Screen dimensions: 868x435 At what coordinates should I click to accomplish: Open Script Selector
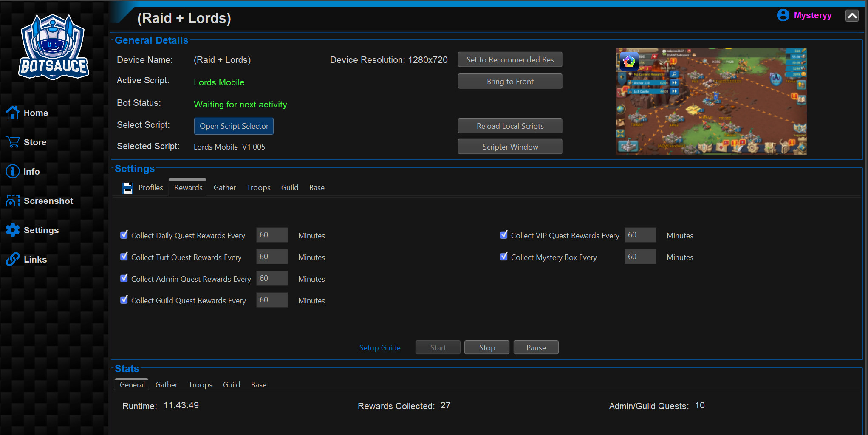coord(234,126)
